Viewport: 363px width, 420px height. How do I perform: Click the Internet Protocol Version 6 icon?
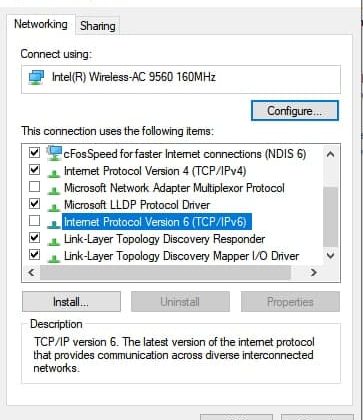tap(54, 223)
